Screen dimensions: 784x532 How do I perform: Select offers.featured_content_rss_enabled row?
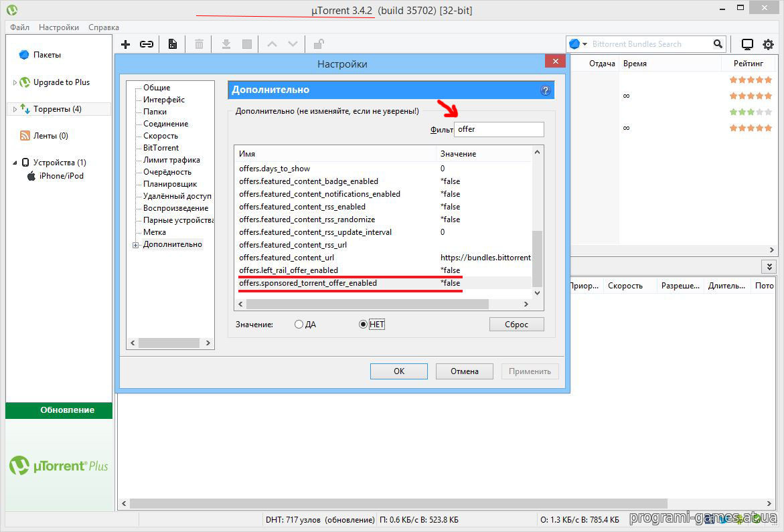pos(384,207)
